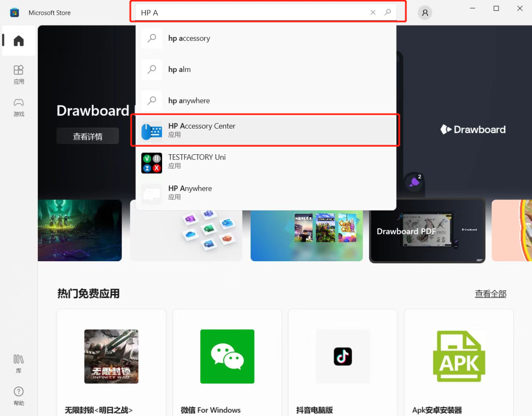Open the Home section in the sidebar

pos(18,41)
